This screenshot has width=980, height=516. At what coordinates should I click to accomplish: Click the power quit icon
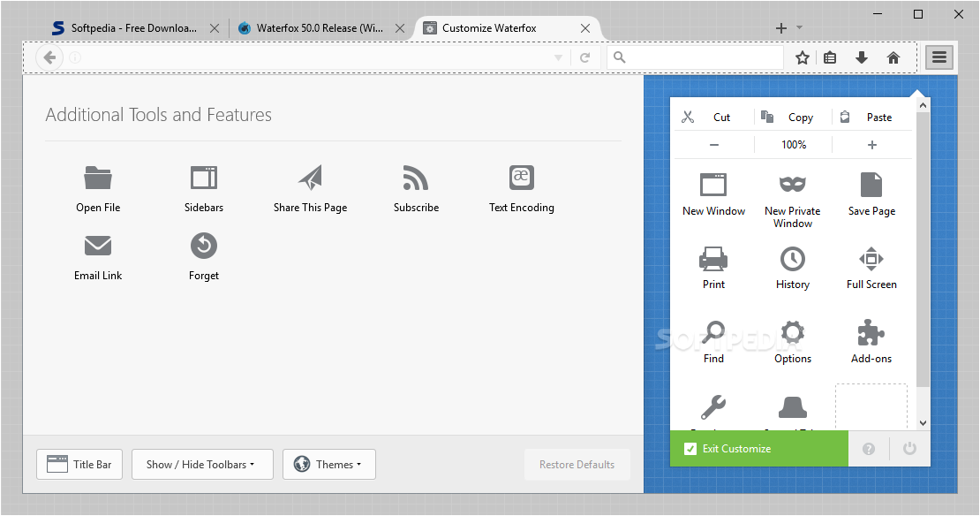[909, 449]
